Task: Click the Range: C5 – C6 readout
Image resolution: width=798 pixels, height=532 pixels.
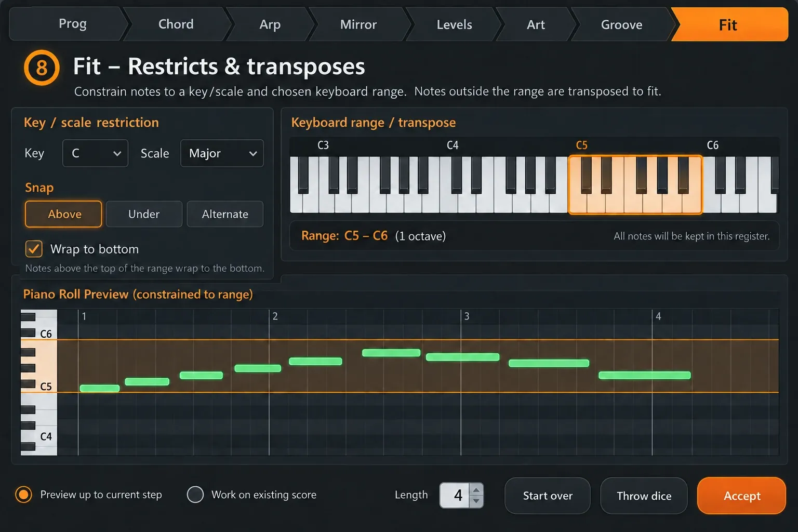Action: 344,236
